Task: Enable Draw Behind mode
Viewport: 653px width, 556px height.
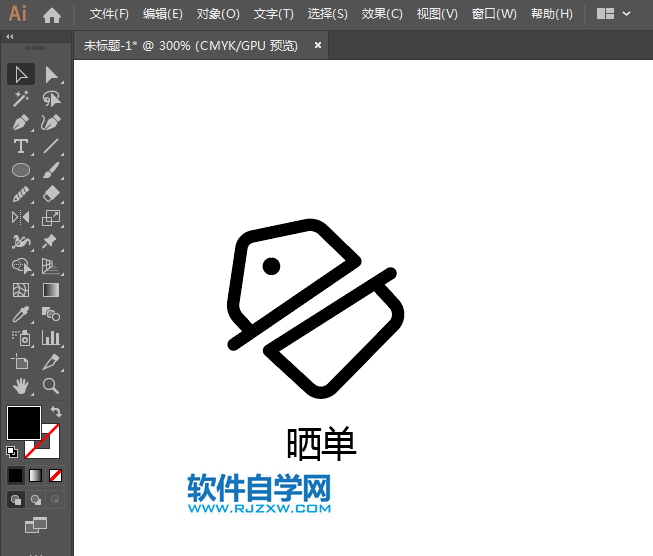Action: tap(36, 499)
